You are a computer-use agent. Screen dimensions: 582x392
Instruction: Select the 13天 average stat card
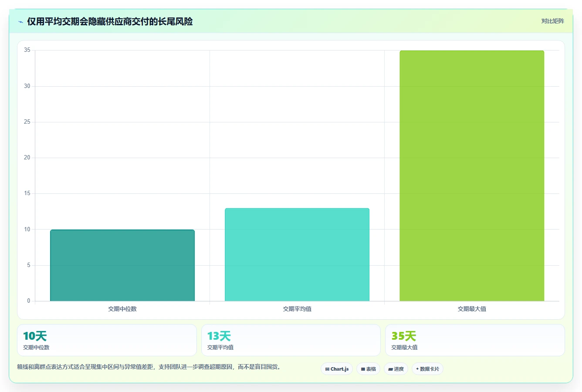[x=291, y=340]
